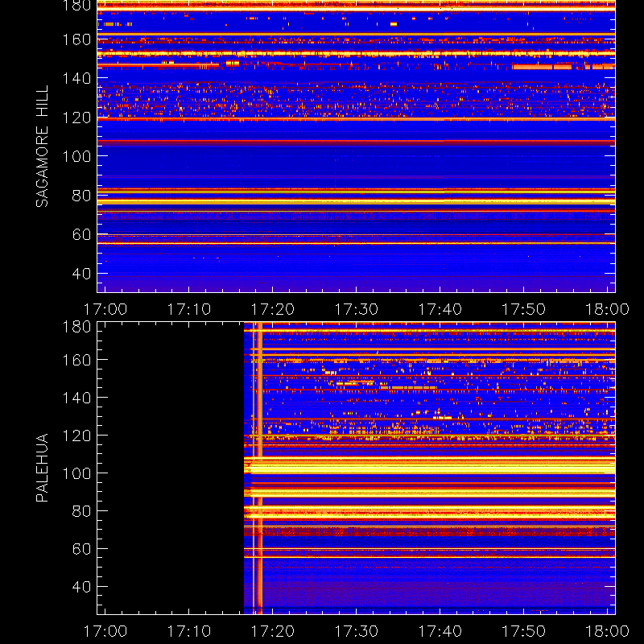Click the 17:30 time label under Sagamore Hill plot

[357, 309]
